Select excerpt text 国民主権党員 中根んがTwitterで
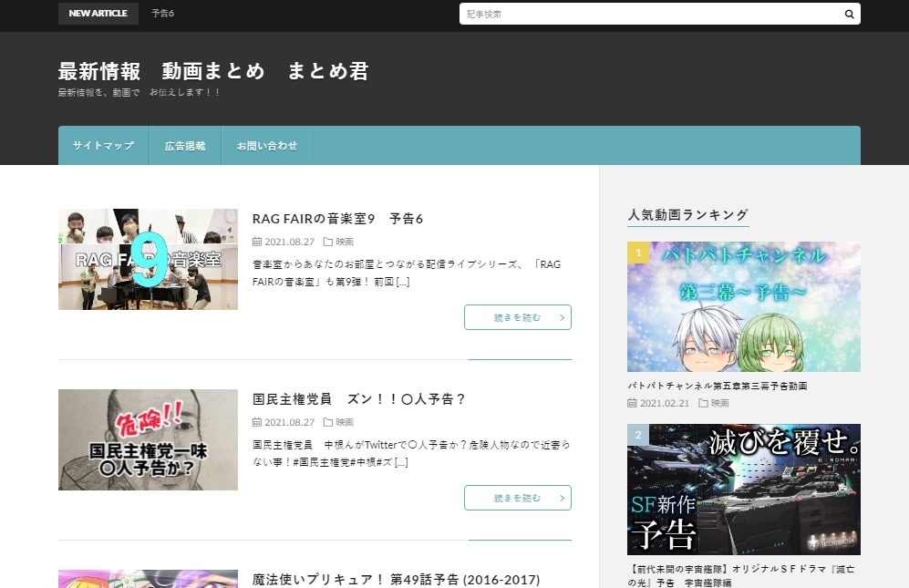 pos(411,453)
